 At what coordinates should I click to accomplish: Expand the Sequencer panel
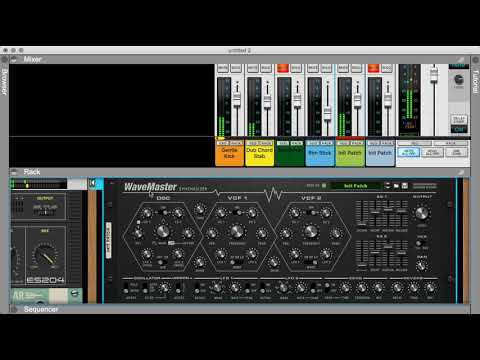pos(14,309)
